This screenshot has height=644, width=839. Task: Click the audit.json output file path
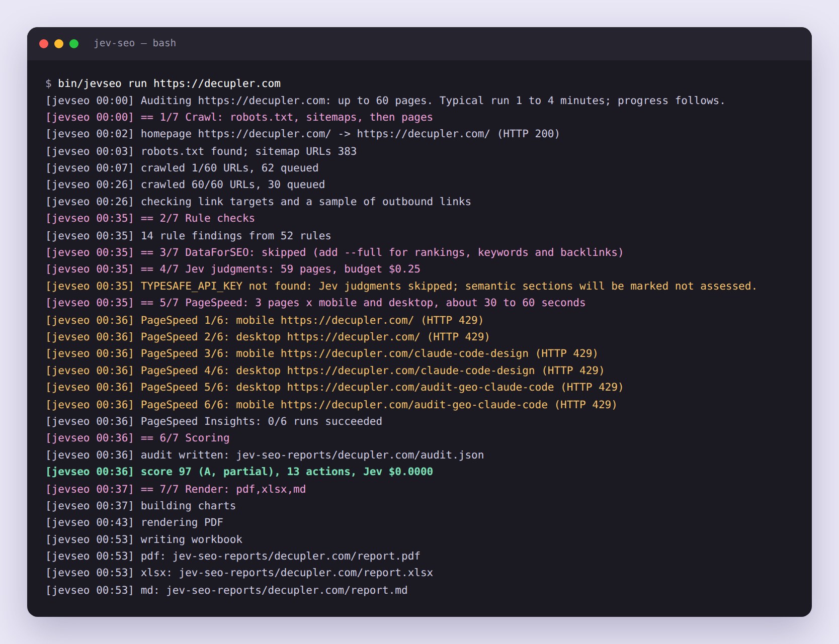click(x=360, y=455)
